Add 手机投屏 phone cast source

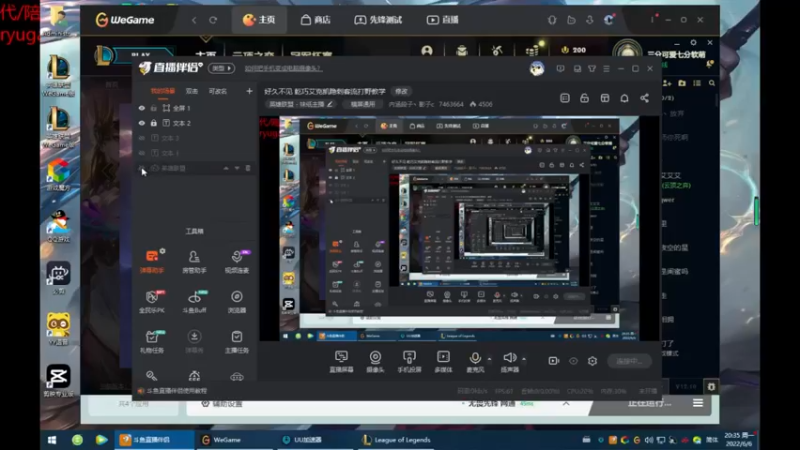[409, 361]
